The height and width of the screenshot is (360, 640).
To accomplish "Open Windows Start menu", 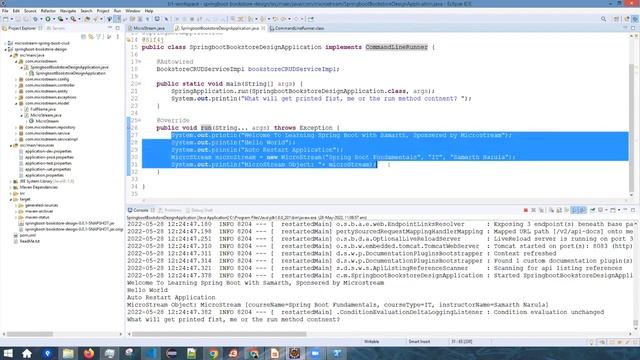I will [x=7, y=353].
